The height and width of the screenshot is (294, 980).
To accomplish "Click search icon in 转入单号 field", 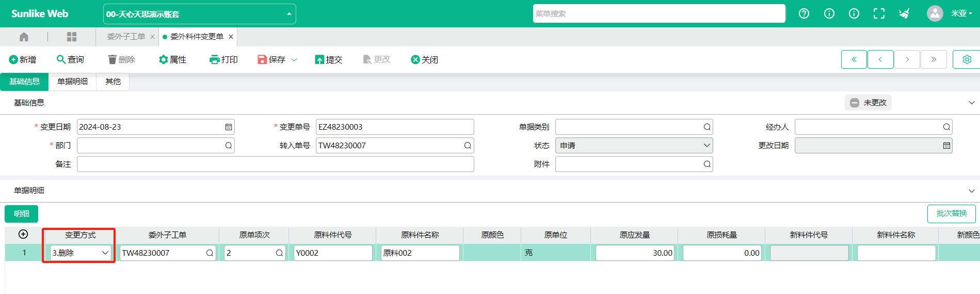I will coord(468,146).
